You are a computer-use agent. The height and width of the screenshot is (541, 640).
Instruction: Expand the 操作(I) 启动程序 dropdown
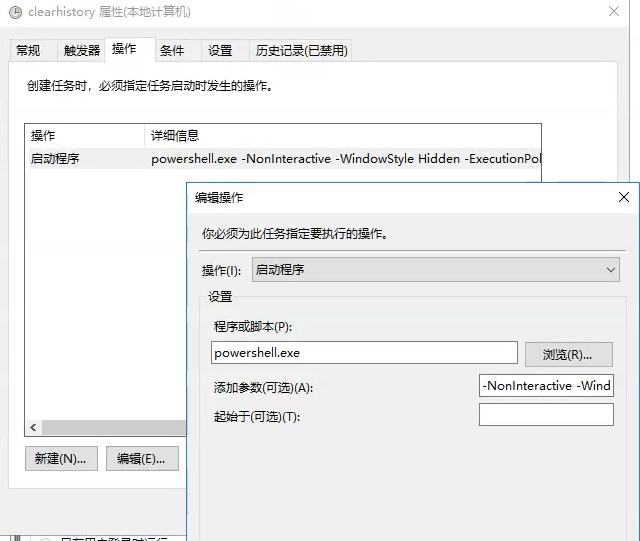435,270
